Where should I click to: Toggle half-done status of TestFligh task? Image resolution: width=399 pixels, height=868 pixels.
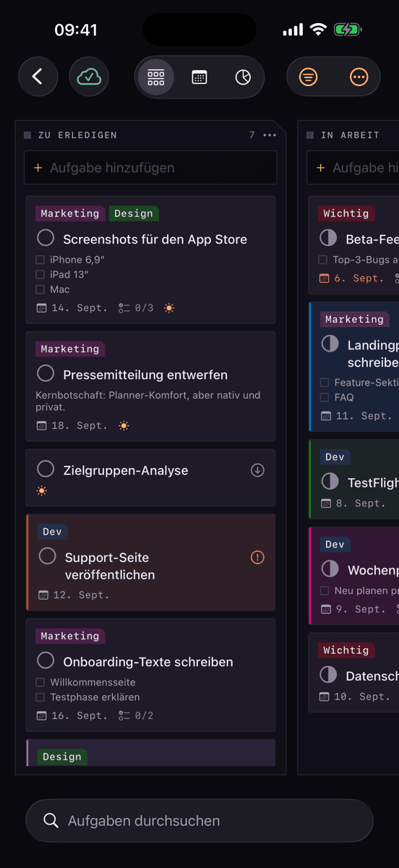click(330, 481)
